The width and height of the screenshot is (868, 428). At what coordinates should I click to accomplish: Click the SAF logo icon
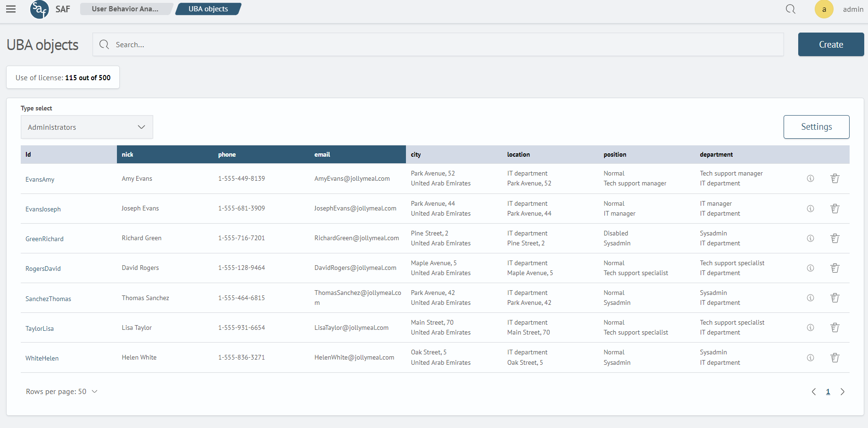click(x=39, y=9)
